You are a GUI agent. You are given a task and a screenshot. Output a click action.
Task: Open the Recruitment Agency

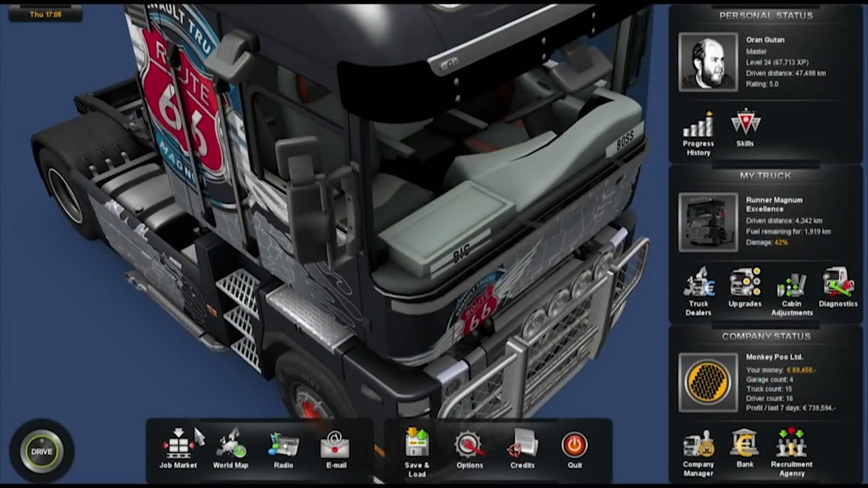791,447
